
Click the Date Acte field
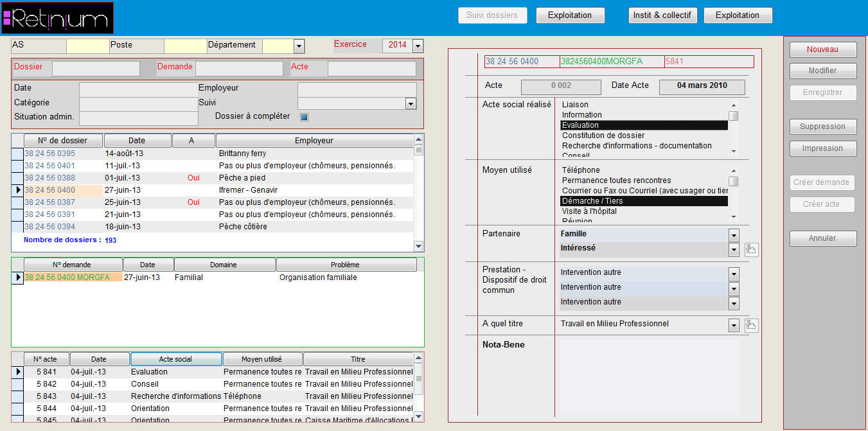coord(702,87)
